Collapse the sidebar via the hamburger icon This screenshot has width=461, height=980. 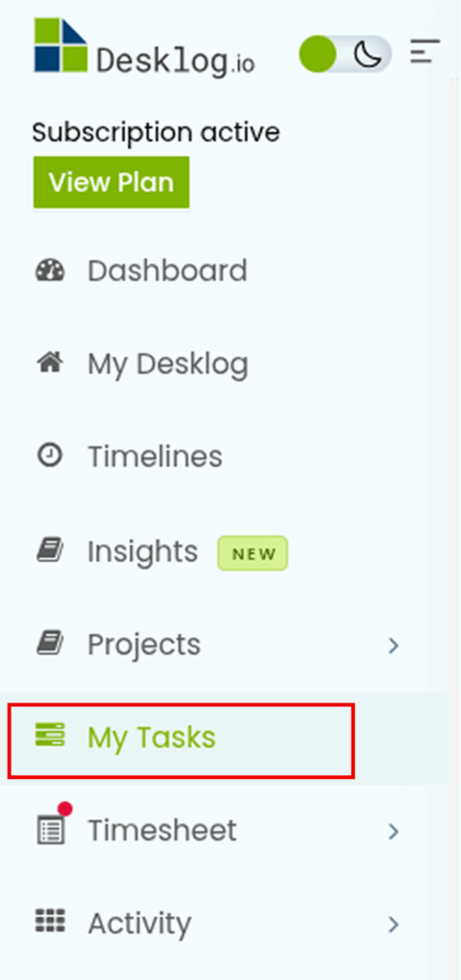click(425, 52)
